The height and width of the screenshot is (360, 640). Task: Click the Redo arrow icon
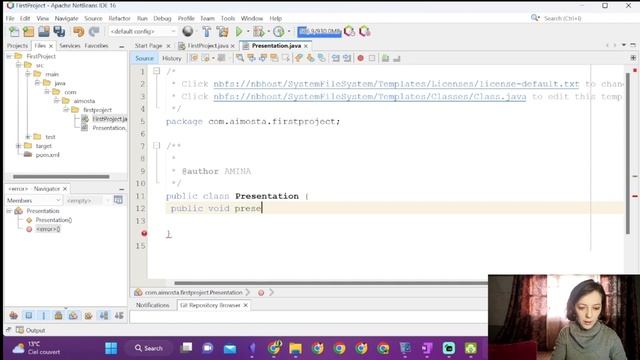94,31
